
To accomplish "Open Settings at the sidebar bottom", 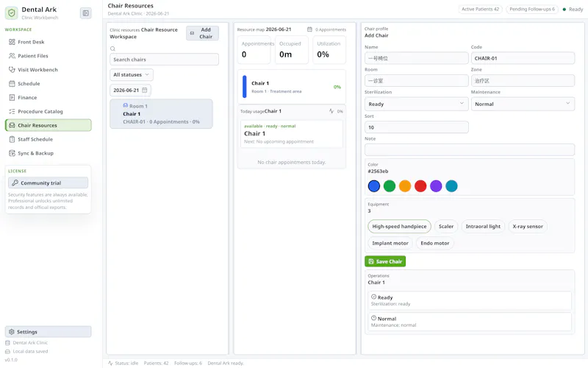I will (48, 332).
